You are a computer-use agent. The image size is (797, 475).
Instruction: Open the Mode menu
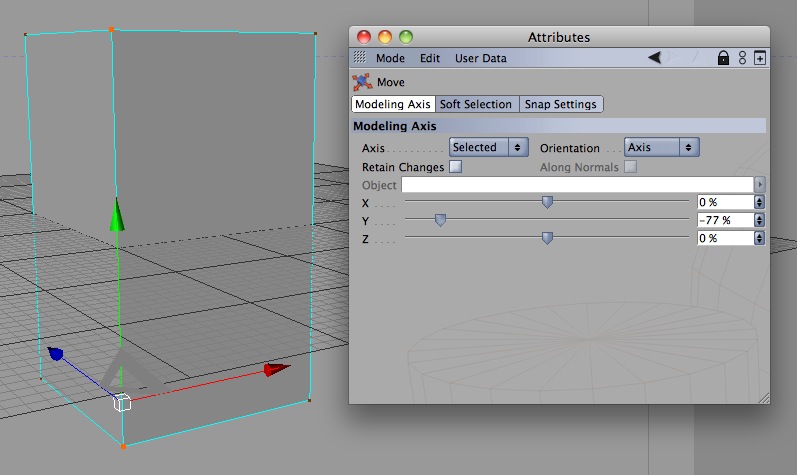click(390, 58)
